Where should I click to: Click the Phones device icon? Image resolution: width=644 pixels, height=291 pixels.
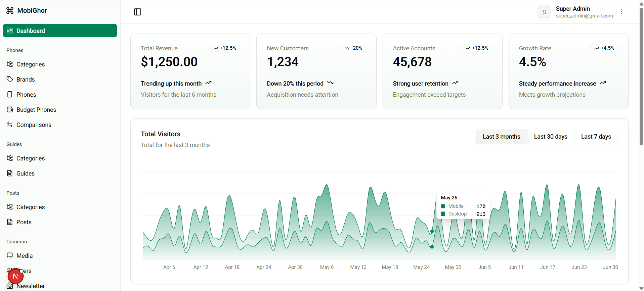(10, 94)
